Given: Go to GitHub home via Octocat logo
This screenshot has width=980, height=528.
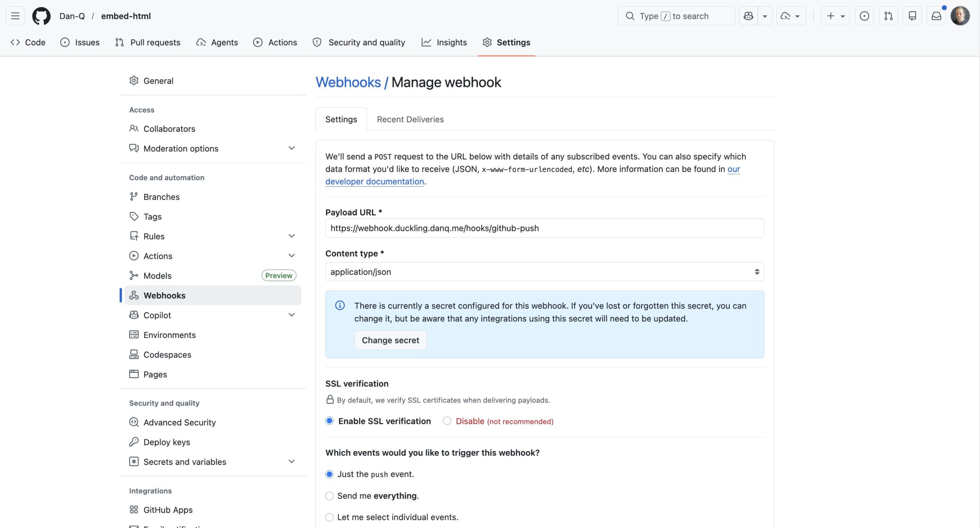Looking at the screenshot, I should click(41, 16).
